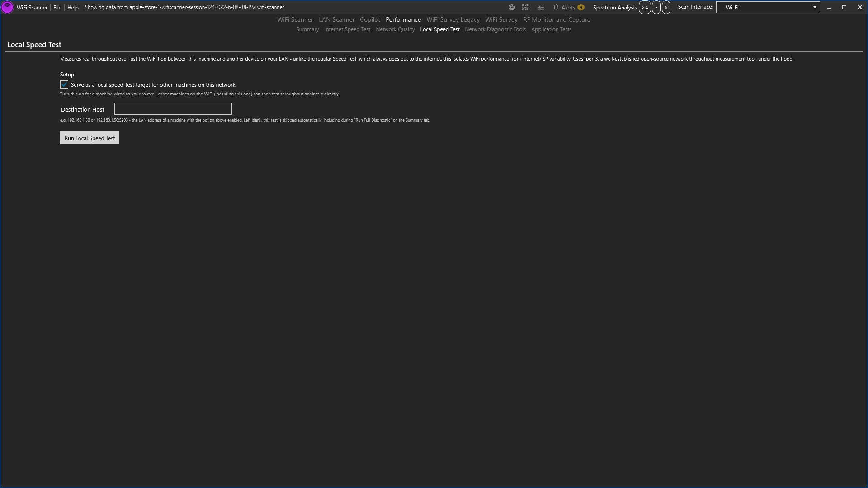
Task: Open the WiFi Survey tab
Action: point(501,19)
